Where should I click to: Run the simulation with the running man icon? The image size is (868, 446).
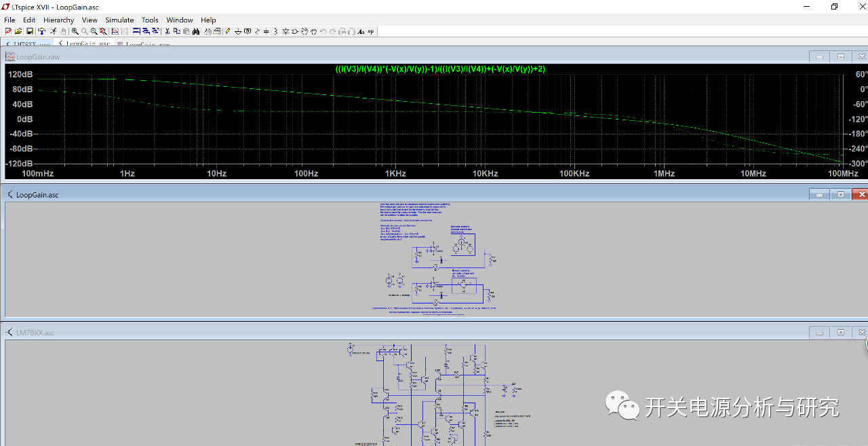tap(54, 31)
